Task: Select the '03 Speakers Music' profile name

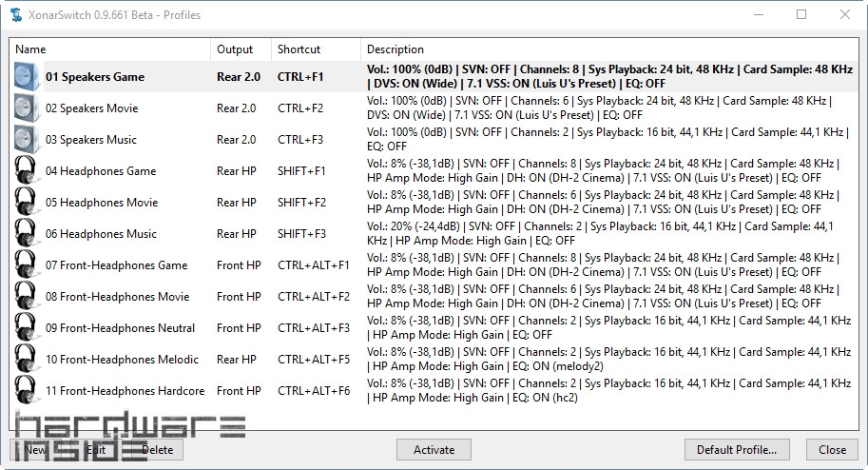Action: [90, 140]
